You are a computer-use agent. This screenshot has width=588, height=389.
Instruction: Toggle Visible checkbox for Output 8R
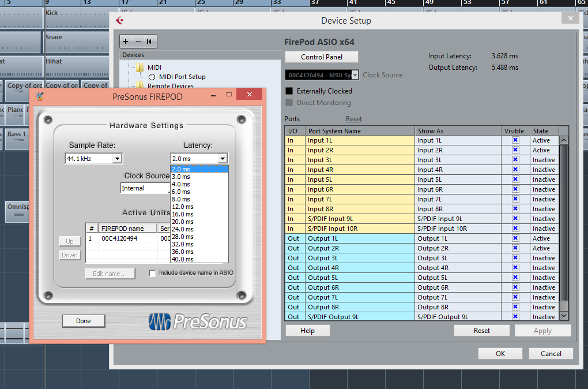(x=515, y=307)
